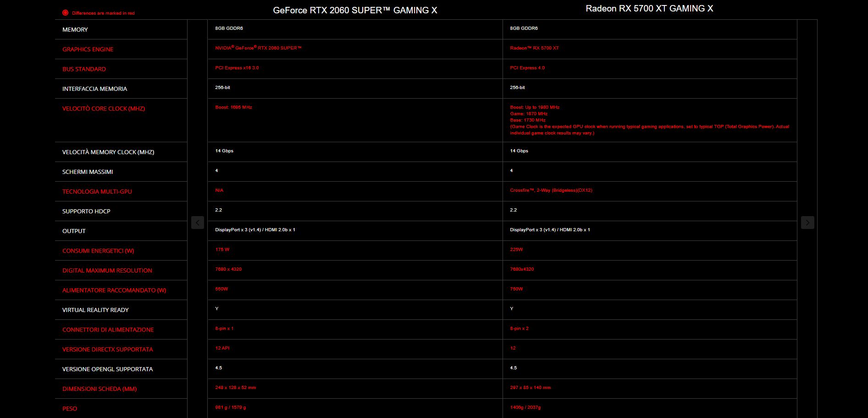This screenshot has width=868, height=418.
Task: Select VERSIONE OPENGL SUPPORTATA label
Action: [108, 369]
